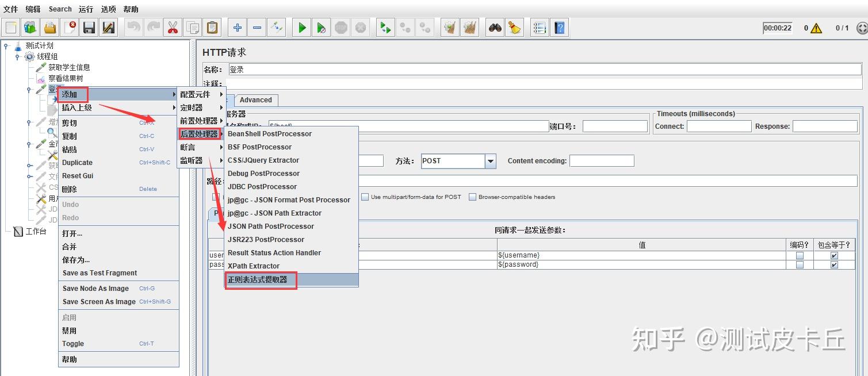Image resolution: width=868 pixels, height=376 pixels.
Task: Start the test with the green play icon
Action: pos(301,27)
